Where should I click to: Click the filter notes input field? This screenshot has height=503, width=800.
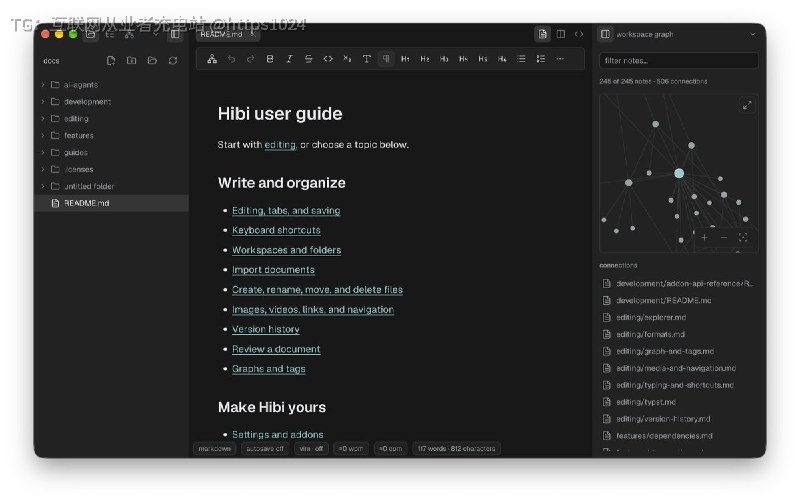[679, 61]
